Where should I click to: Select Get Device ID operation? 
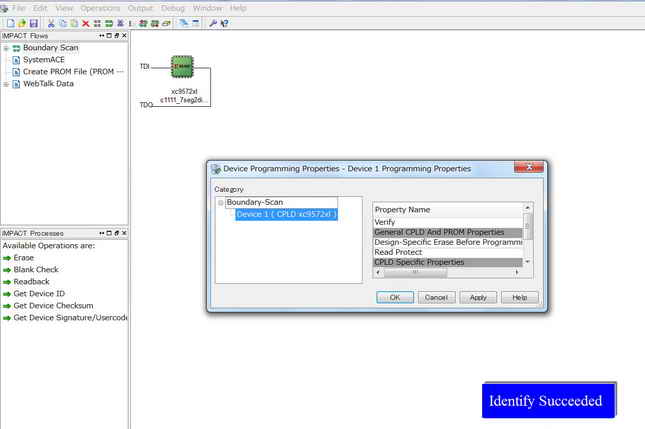point(39,294)
